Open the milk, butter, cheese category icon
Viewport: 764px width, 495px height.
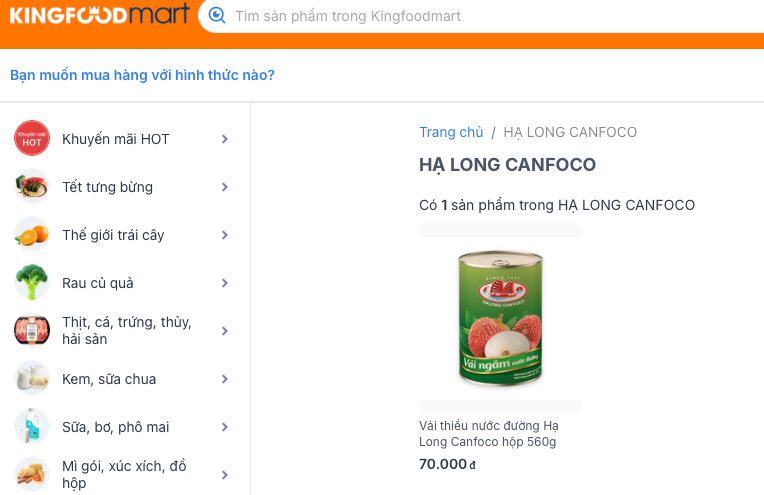coord(32,427)
